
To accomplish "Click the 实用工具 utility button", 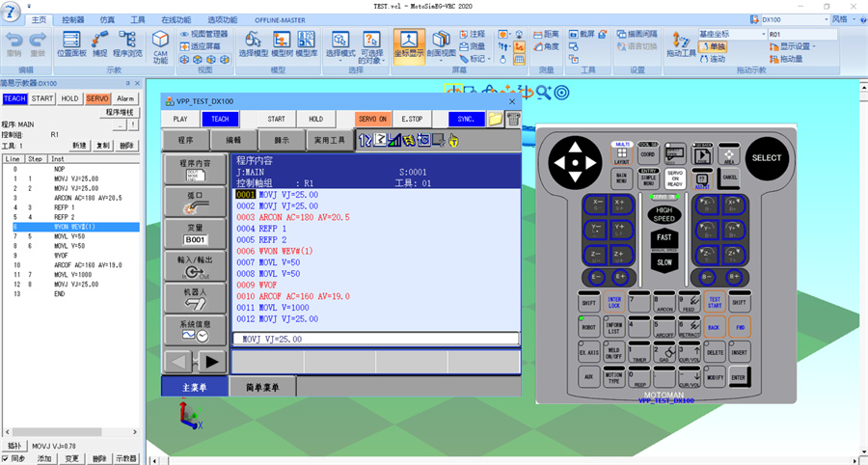I will point(330,141).
